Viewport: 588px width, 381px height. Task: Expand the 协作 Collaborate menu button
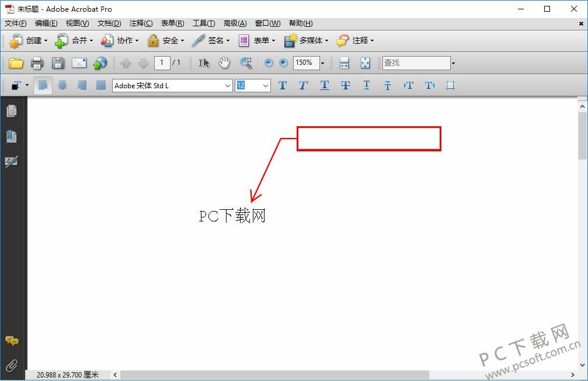coord(120,40)
